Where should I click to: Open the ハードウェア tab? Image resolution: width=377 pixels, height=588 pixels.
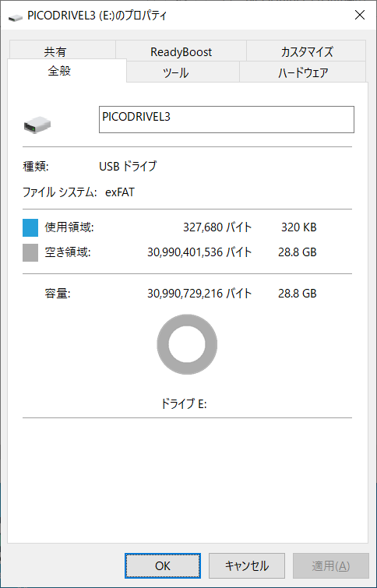pyautogui.click(x=303, y=72)
